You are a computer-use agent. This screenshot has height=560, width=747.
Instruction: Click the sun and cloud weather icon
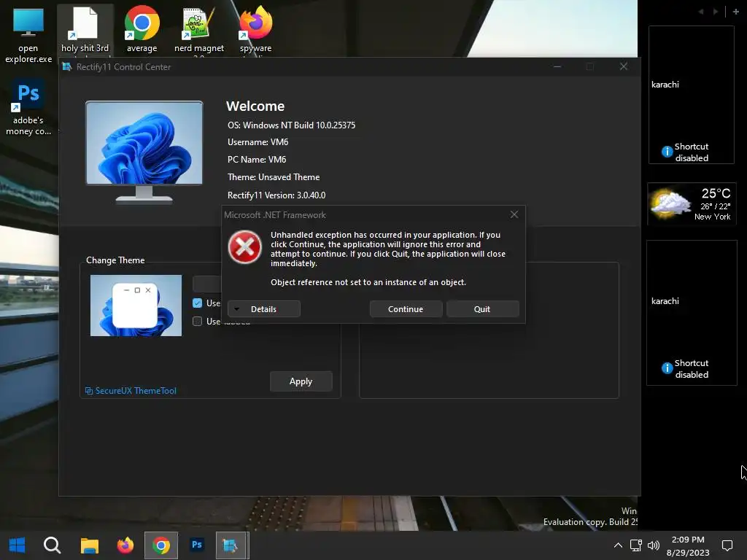(x=671, y=204)
